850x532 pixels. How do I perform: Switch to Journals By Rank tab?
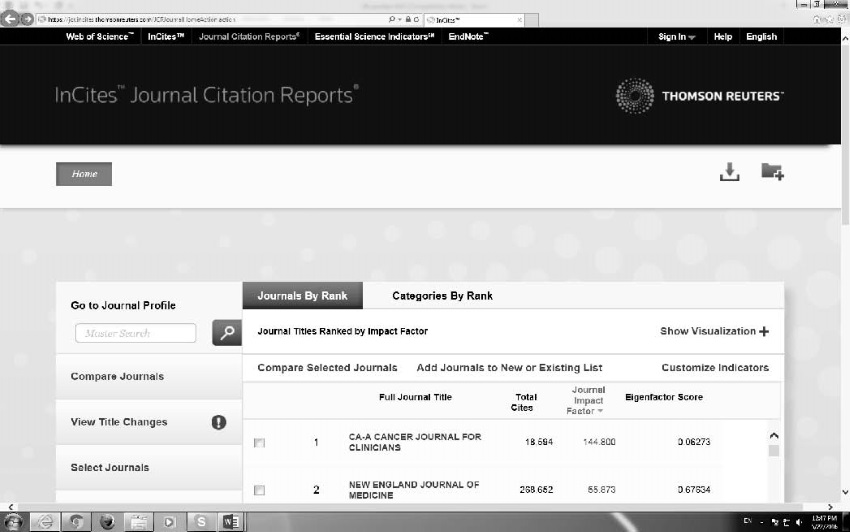[302, 296]
